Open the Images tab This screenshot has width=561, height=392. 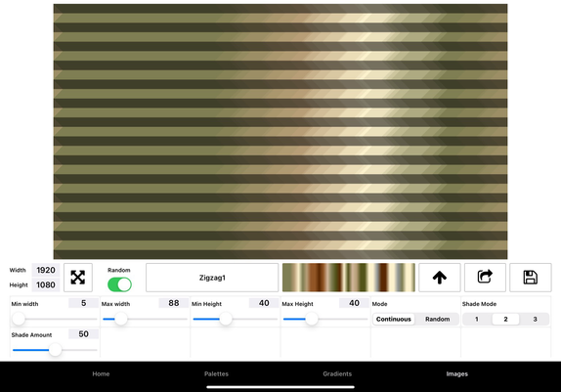click(456, 373)
